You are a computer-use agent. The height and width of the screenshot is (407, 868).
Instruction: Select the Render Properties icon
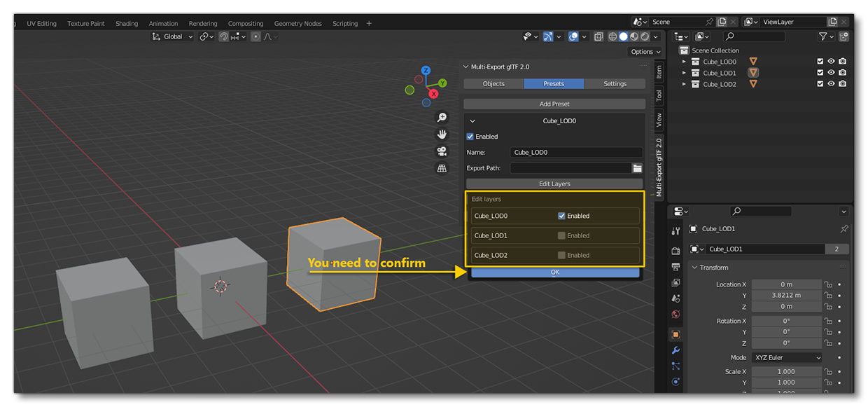(675, 251)
